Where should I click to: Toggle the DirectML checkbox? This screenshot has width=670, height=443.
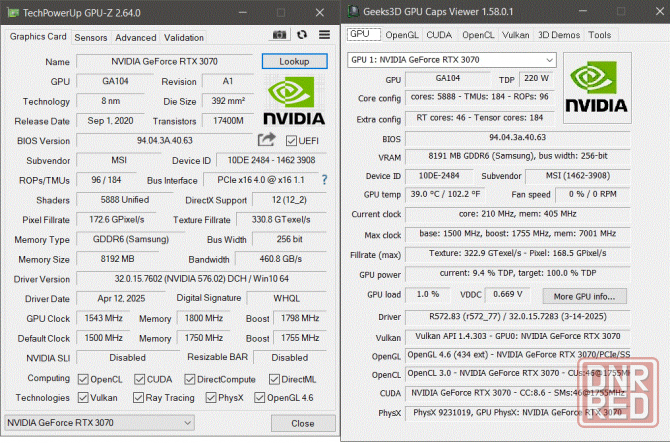pos(274,379)
